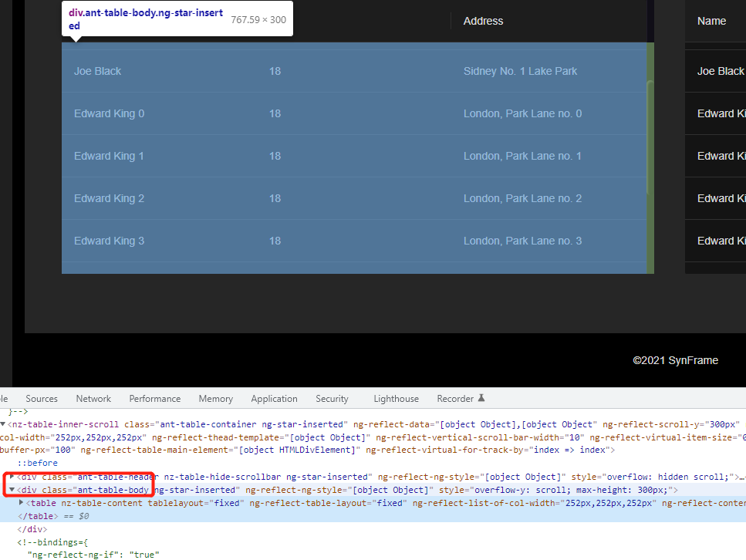Click the London, Park Lane no. 3 cell
This screenshot has height=560, width=746.
522,241
